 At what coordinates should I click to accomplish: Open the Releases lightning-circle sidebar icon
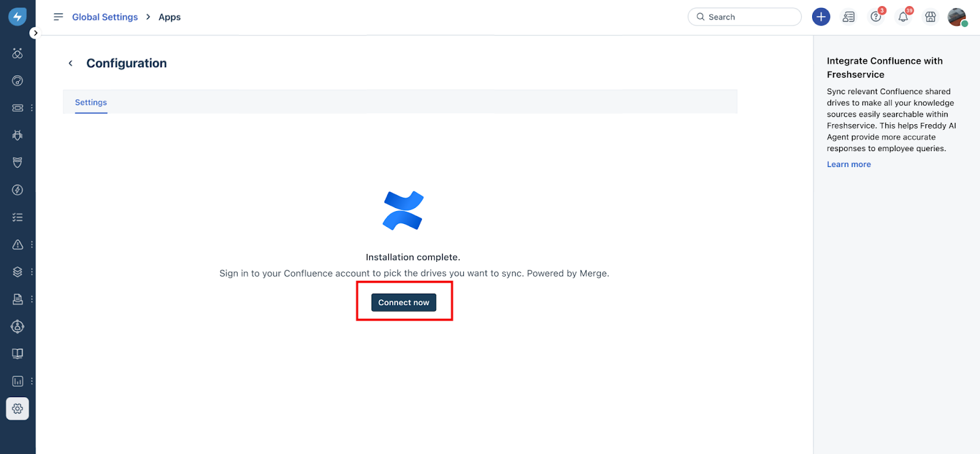[x=18, y=190]
